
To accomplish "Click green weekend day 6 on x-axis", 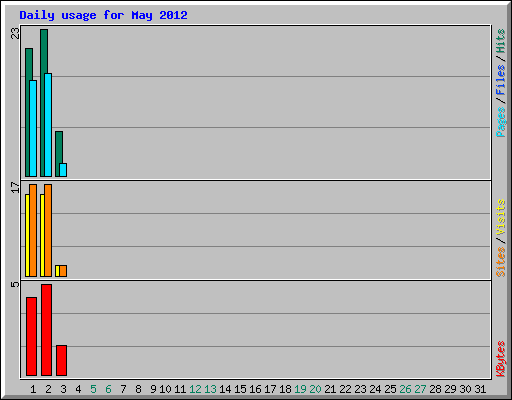I will pos(108,389).
